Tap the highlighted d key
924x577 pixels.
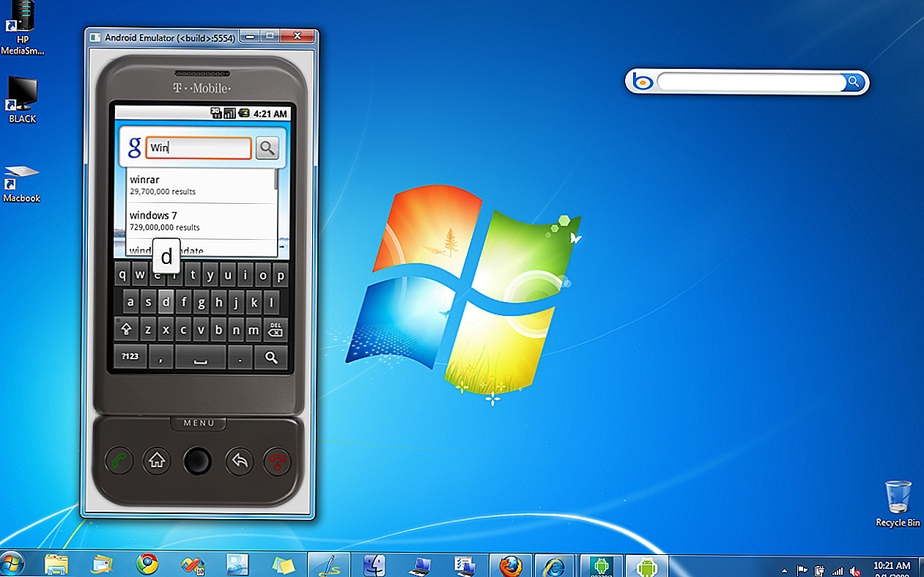pyautogui.click(x=166, y=301)
